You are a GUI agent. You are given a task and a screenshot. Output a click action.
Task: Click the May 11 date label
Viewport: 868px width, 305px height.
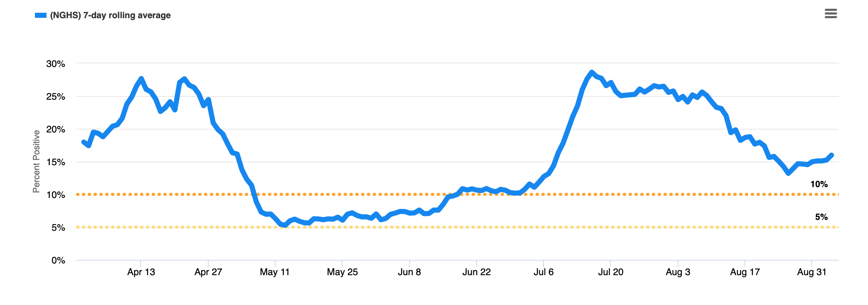(x=275, y=272)
